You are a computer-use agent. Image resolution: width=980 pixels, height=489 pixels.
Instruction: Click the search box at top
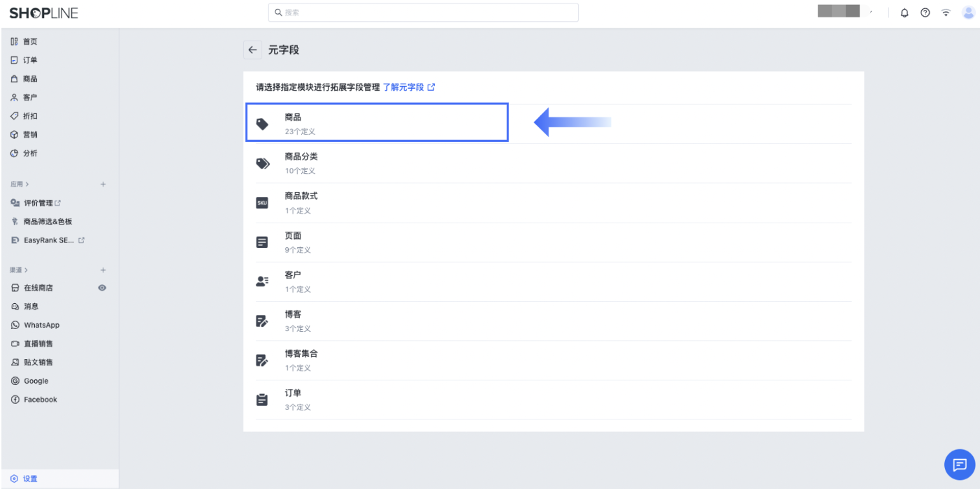[x=423, y=13]
